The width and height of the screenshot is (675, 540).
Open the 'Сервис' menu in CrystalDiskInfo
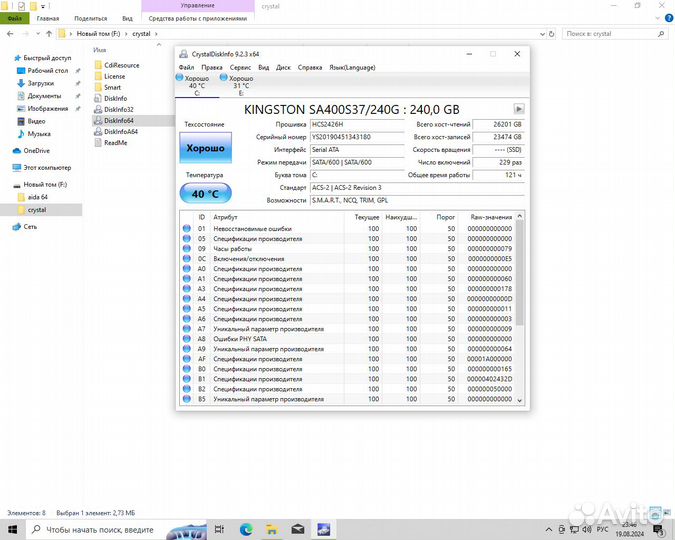pyautogui.click(x=239, y=67)
